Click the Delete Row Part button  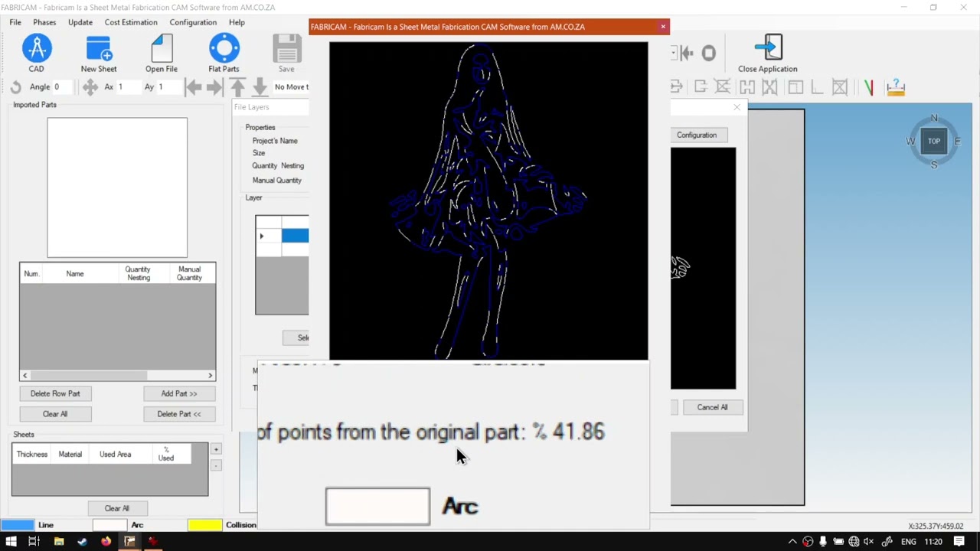click(55, 393)
